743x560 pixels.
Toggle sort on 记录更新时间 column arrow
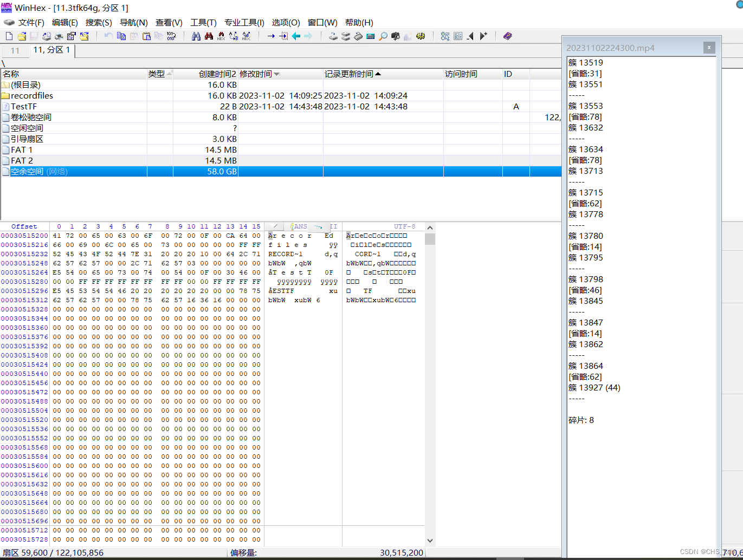(378, 74)
